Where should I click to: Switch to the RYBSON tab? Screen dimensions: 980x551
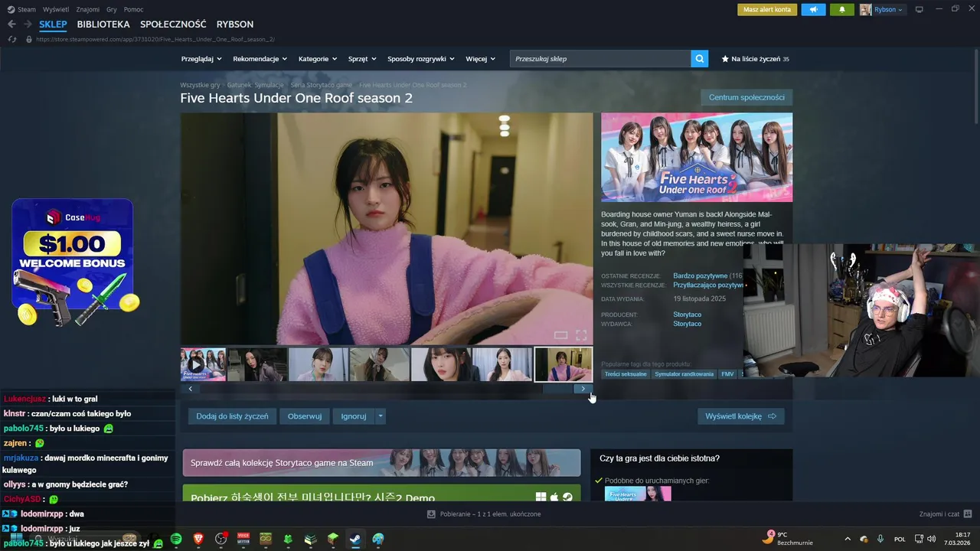235,24
